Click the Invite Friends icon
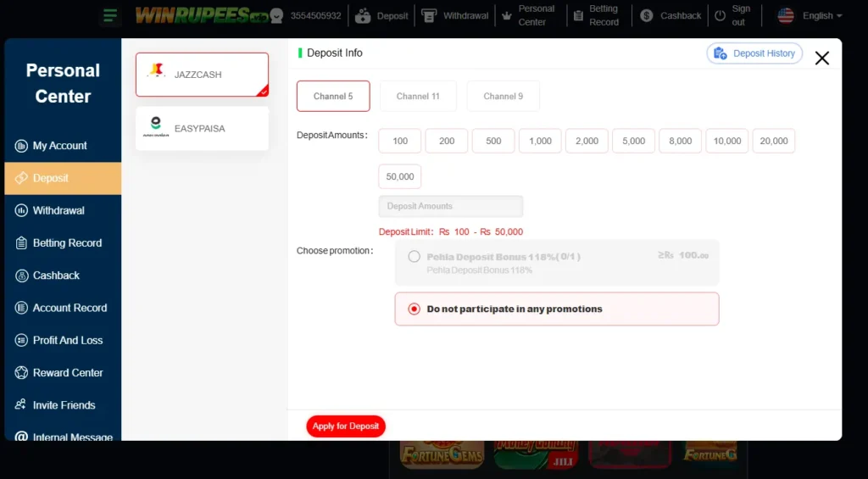The width and height of the screenshot is (868, 479). (20, 404)
